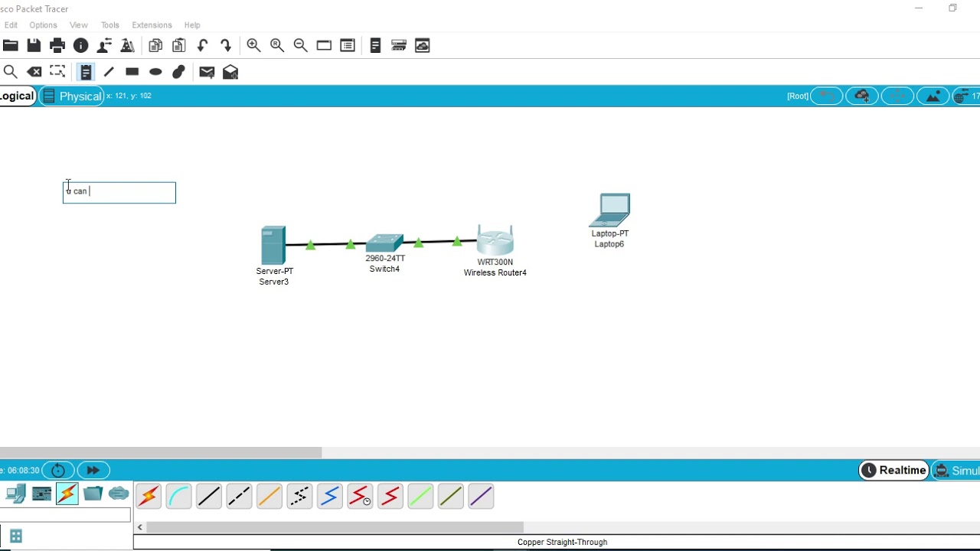Open the Edit menu
Image resolution: width=980 pixels, height=551 pixels.
pyautogui.click(x=11, y=25)
